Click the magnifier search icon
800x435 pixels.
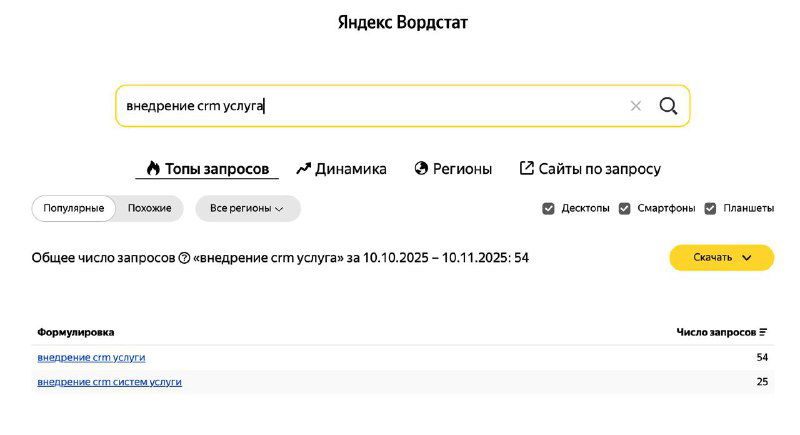(x=668, y=106)
